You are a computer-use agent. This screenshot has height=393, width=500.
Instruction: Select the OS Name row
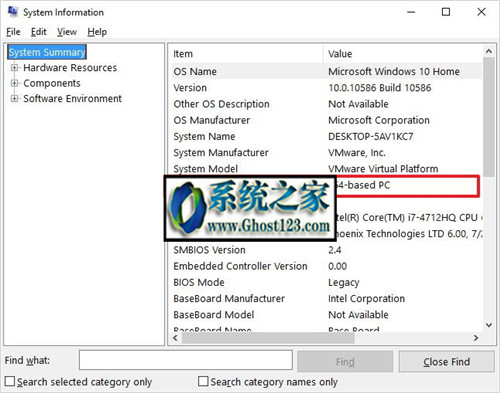pyautogui.click(x=327, y=71)
